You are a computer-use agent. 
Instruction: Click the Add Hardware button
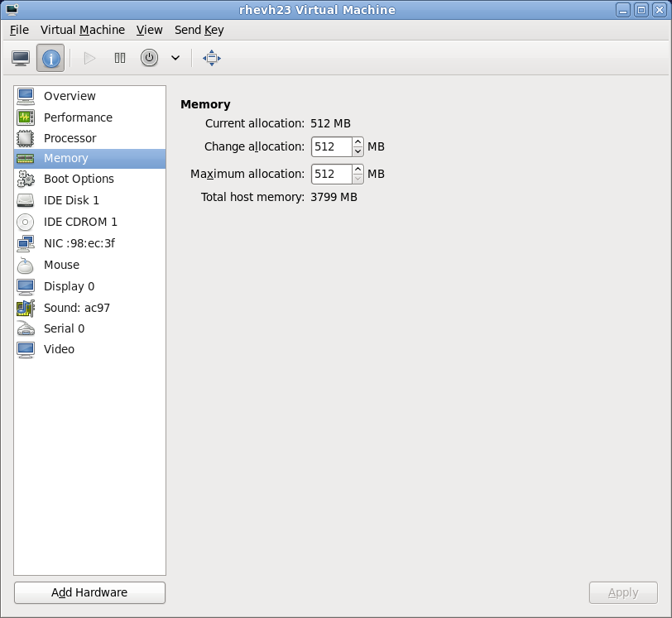(x=89, y=592)
